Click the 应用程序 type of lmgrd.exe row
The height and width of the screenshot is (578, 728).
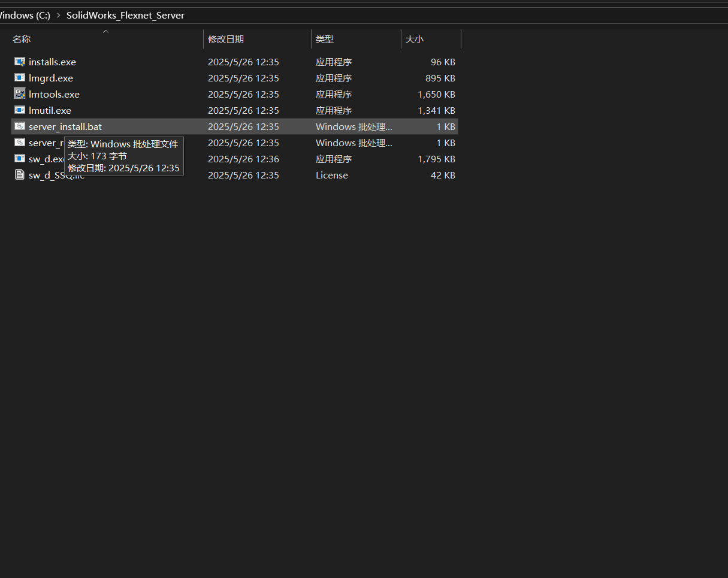pyautogui.click(x=334, y=78)
